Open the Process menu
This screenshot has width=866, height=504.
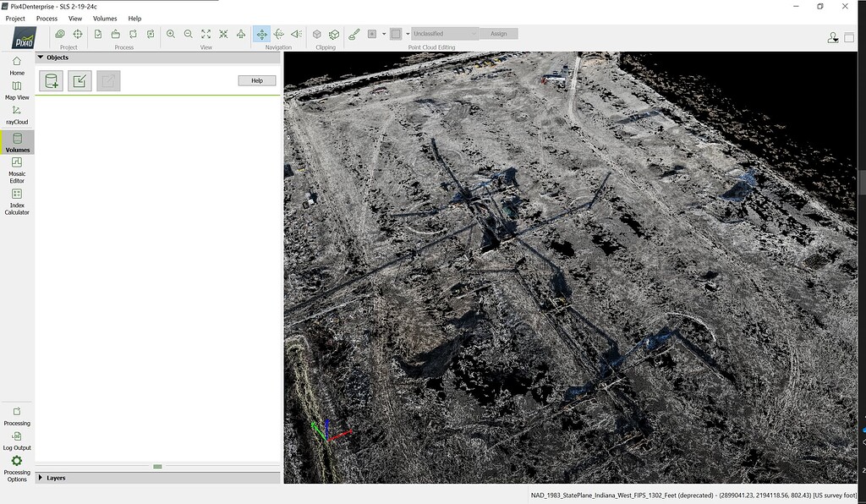pyautogui.click(x=47, y=18)
